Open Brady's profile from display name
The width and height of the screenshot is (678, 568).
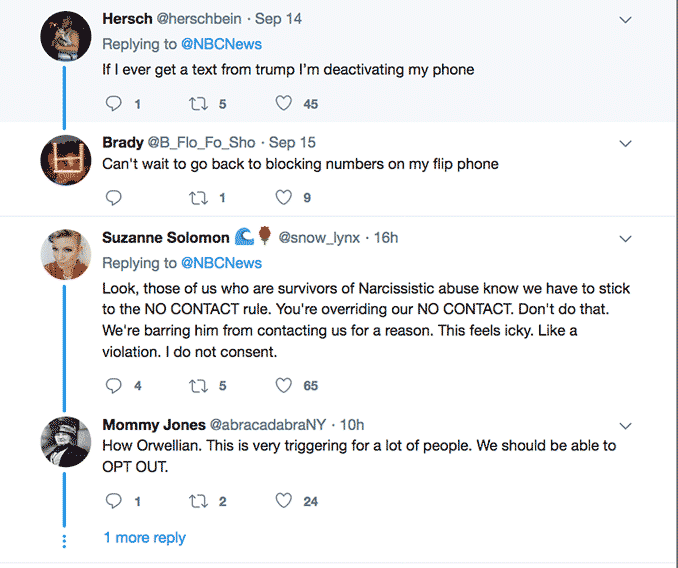[x=123, y=143]
